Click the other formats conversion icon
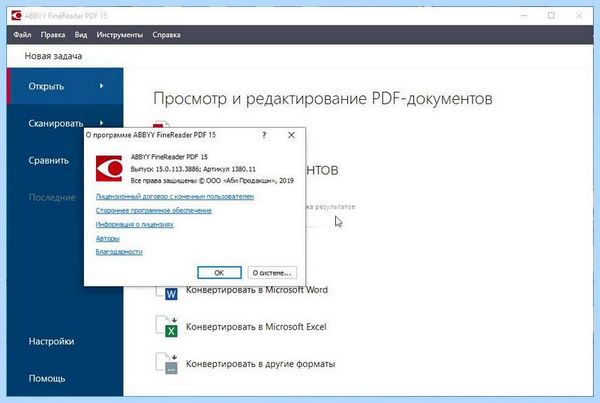 click(167, 363)
